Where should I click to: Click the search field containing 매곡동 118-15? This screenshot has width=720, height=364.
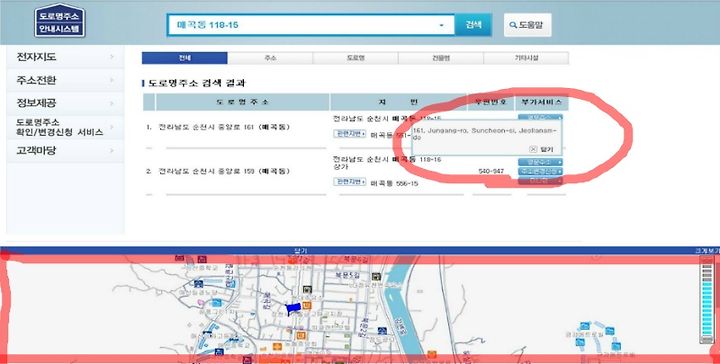[311, 25]
